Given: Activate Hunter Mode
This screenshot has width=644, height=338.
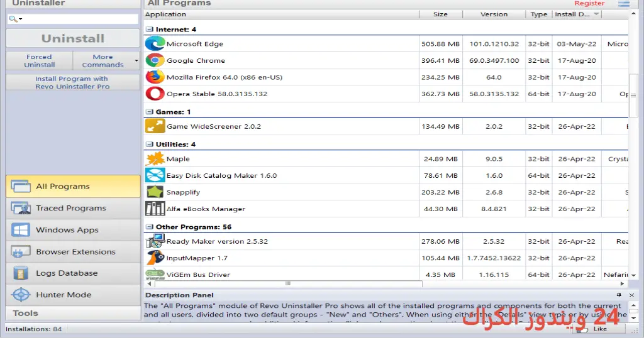Looking at the screenshot, I should pyautogui.click(x=73, y=295).
